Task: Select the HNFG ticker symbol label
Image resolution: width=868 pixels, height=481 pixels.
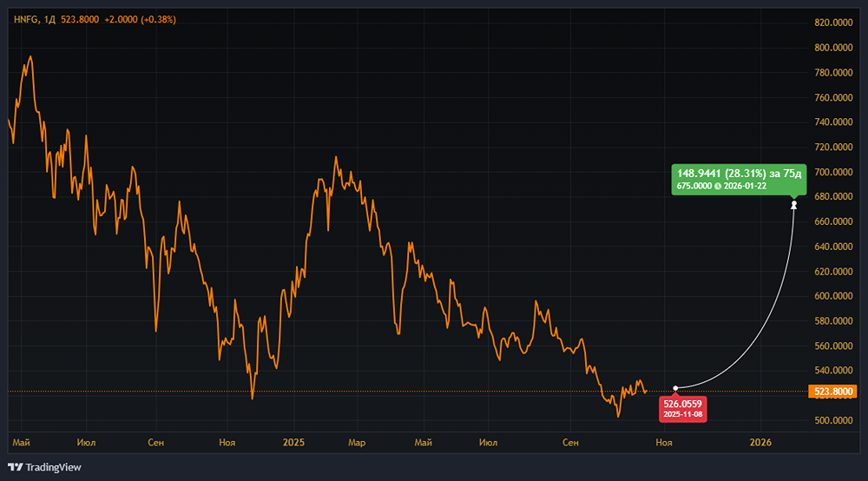Action: click(x=25, y=19)
